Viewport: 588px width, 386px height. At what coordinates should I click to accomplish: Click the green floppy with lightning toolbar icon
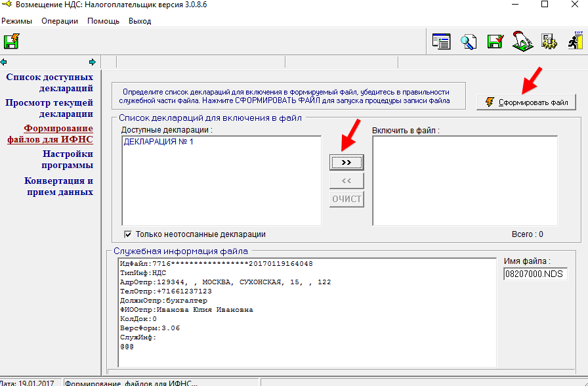pos(11,41)
